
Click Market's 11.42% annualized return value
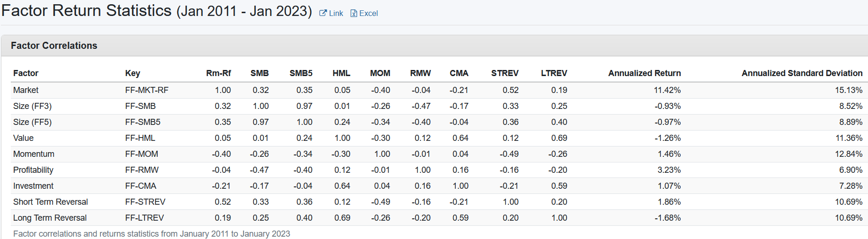tap(667, 90)
